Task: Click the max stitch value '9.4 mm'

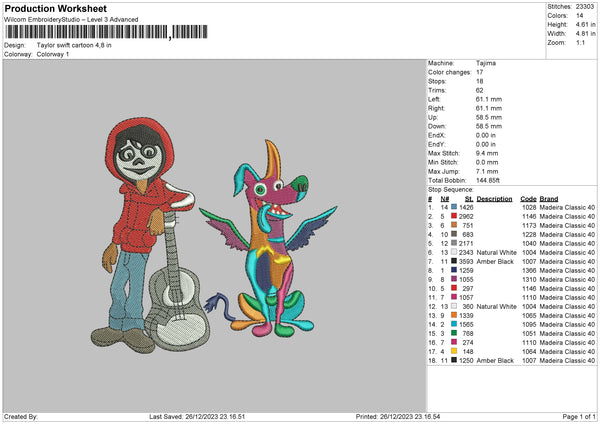Action: tap(487, 153)
